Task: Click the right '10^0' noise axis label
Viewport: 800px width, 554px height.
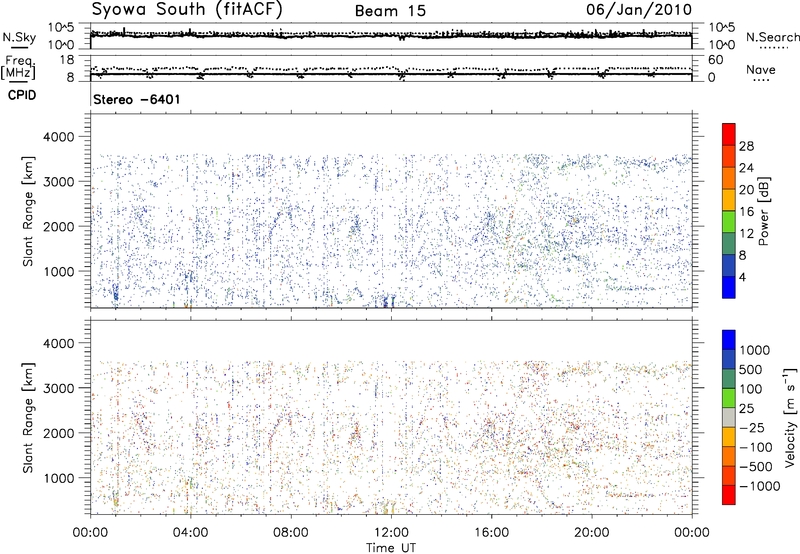Action: (722, 45)
